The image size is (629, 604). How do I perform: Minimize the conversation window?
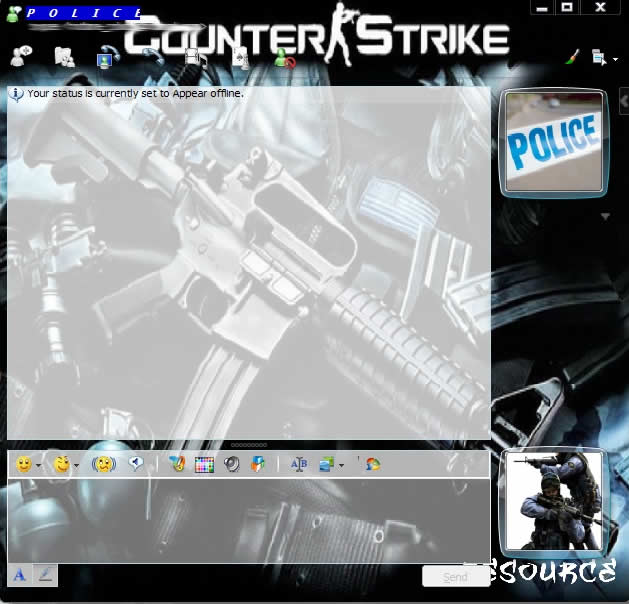pos(542,8)
